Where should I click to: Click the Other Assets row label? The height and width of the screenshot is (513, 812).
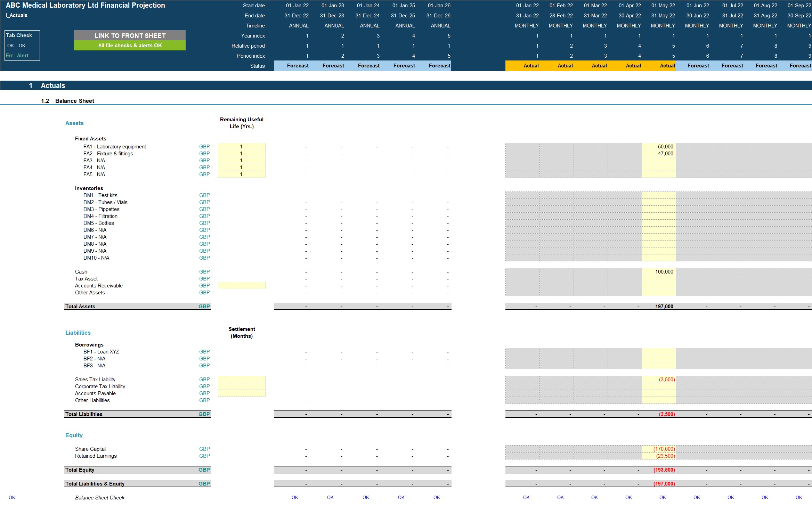90,293
